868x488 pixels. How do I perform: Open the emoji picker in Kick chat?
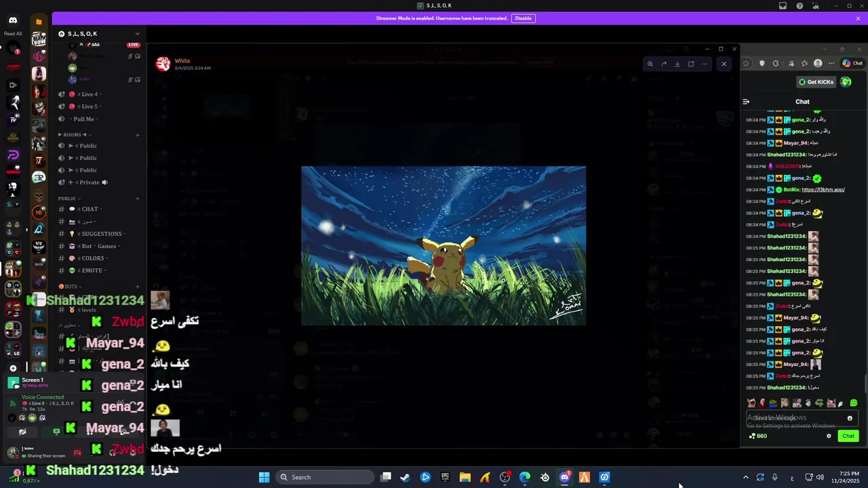pyautogui.click(x=850, y=418)
